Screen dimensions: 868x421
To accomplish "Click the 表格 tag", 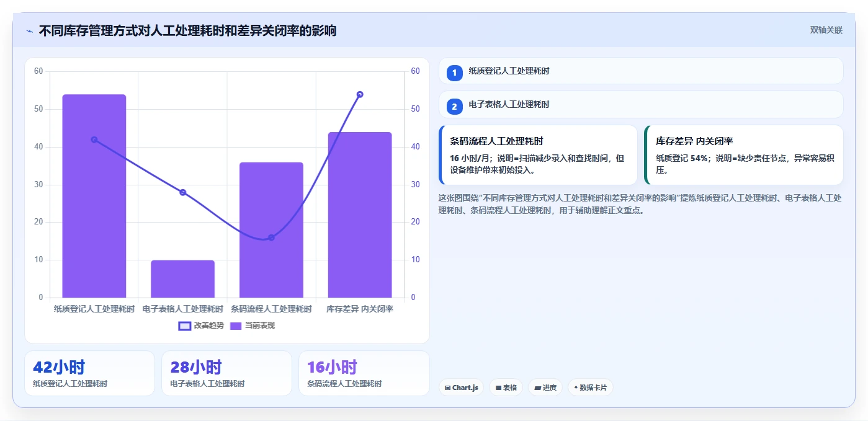I will point(506,388).
